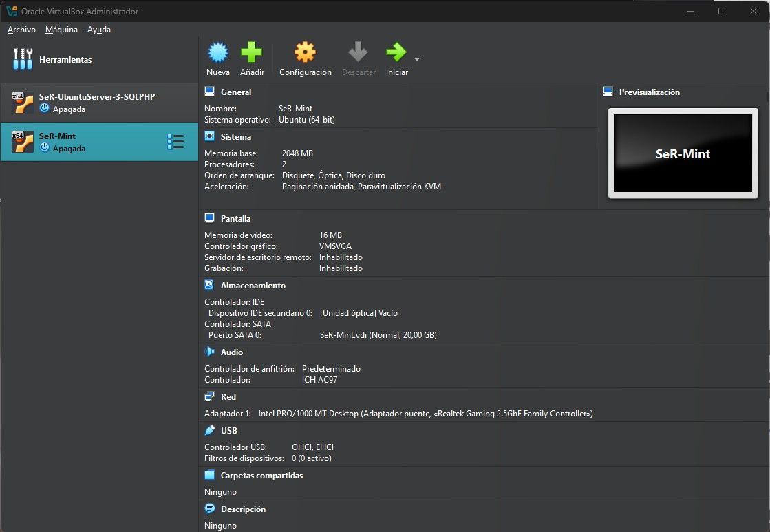This screenshot has height=532, width=770.
Task: Click the power state icon under SeR-Mint
Action: [45, 147]
